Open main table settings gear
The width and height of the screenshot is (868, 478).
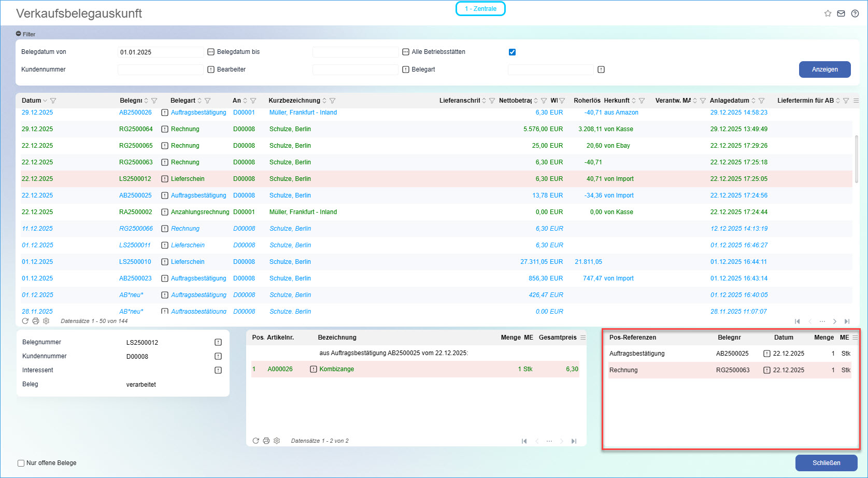(46, 321)
